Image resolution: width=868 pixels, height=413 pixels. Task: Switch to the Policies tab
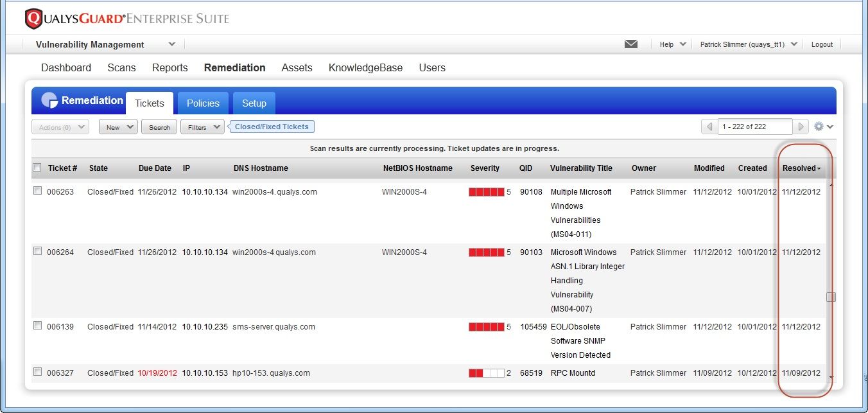pos(203,103)
